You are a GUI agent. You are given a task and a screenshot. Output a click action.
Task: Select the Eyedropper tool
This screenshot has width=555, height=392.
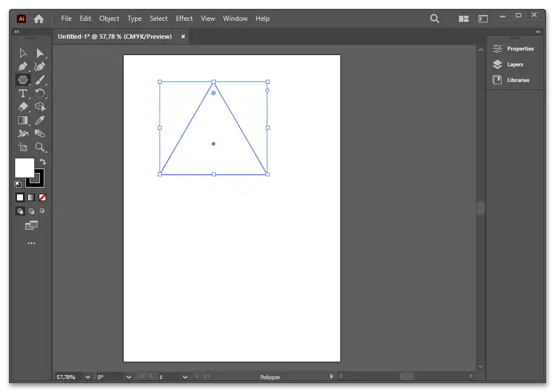[40, 120]
